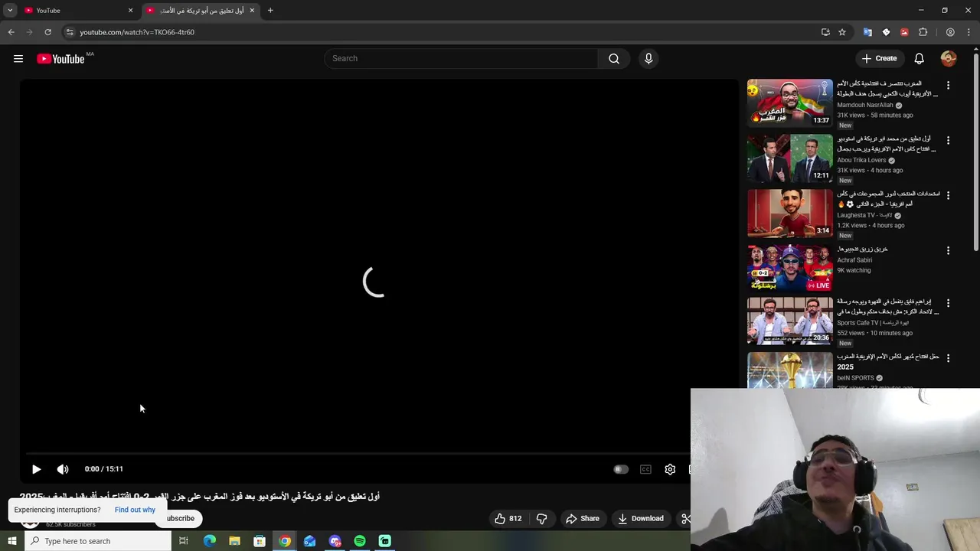Subscribe to the channel
The height and width of the screenshot is (551, 980).
(180, 519)
